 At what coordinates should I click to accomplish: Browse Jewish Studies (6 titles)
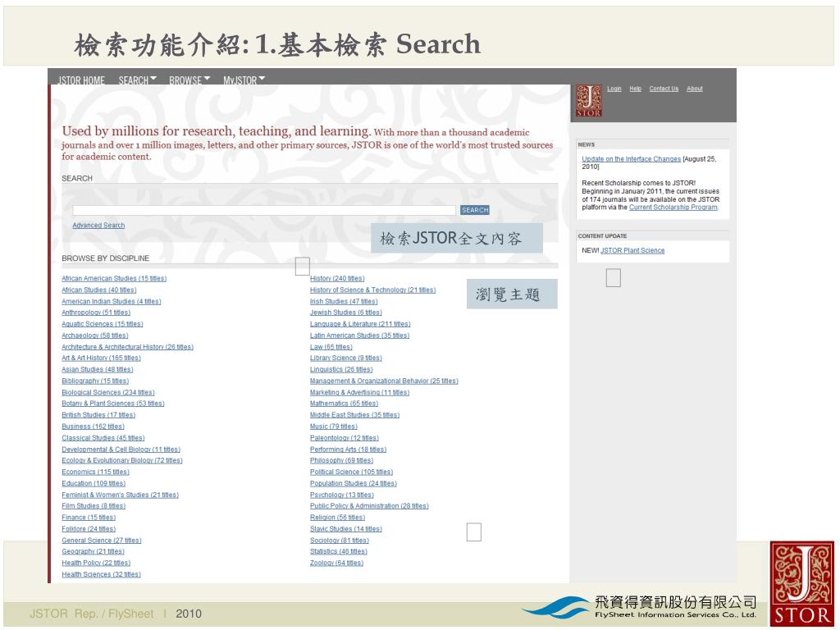pos(346,313)
